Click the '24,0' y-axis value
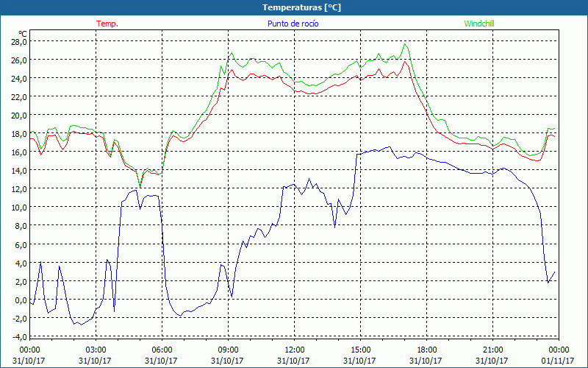This screenshot has height=368, width=588. (19, 79)
